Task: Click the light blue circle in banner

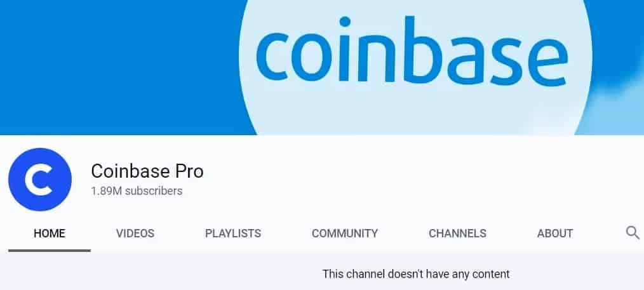Action: point(415,111)
